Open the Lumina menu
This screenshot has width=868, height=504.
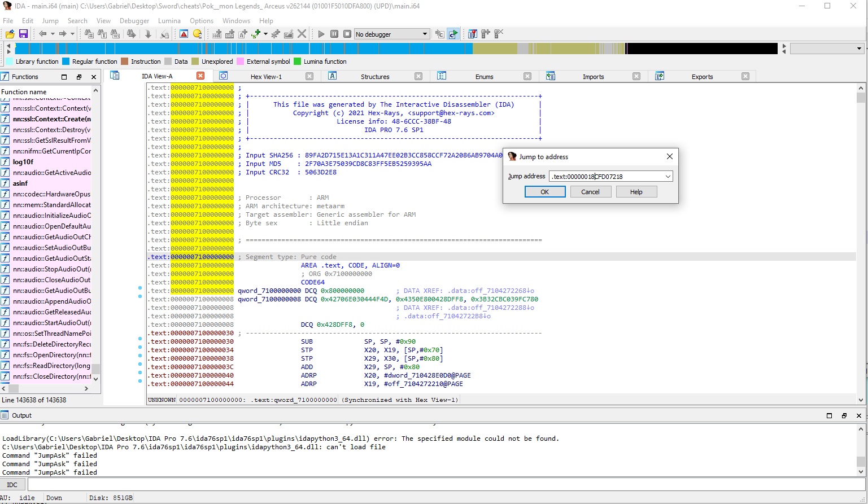169,20
